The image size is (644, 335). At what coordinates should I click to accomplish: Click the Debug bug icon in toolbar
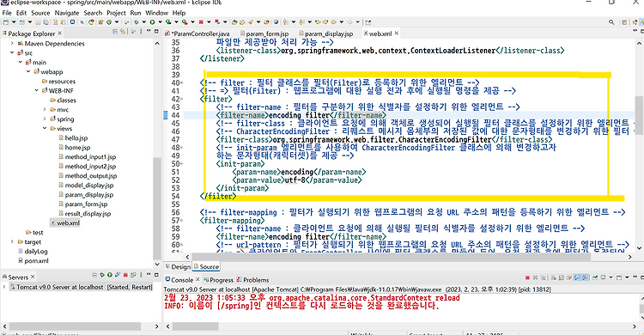click(x=136, y=21)
